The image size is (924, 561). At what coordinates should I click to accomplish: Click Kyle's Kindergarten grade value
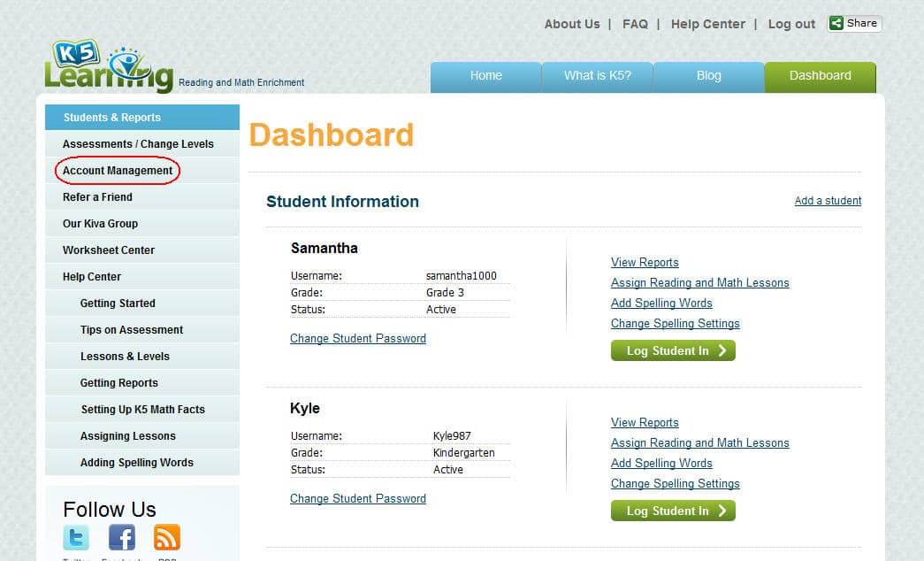[x=463, y=452]
